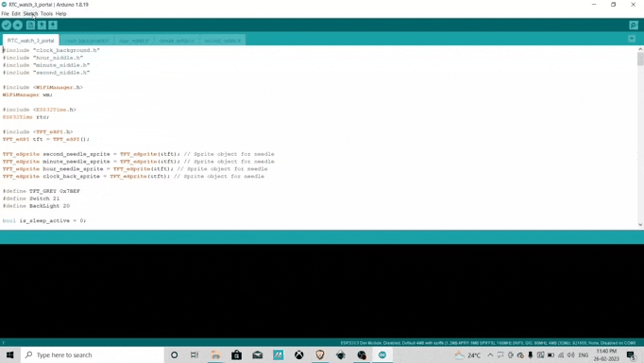This screenshot has width=644, height=363.
Task: Expand the hidden system tray icons chevron
Action: click(490, 355)
